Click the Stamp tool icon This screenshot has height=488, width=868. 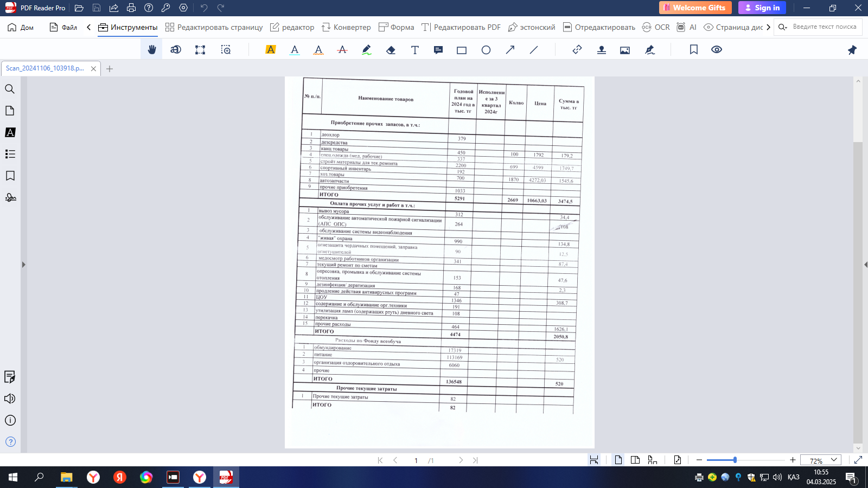[601, 50]
